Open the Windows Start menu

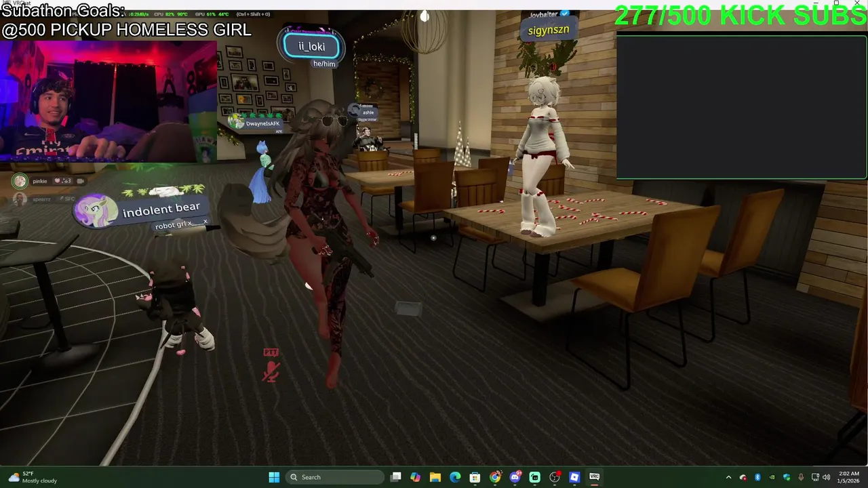click(x=274, y=477)
